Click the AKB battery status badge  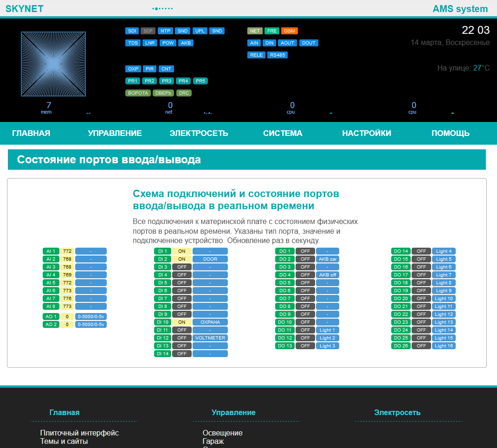pos(186,43)
